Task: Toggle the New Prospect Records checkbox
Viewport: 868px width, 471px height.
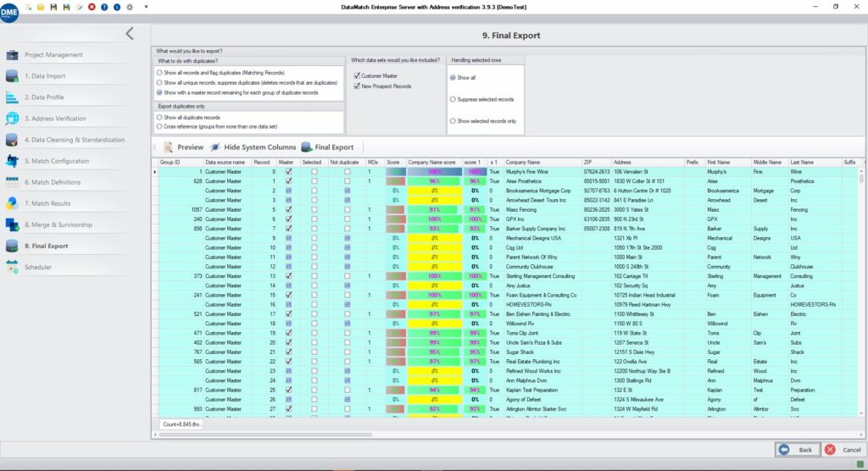Action: (x=357, y=86)
